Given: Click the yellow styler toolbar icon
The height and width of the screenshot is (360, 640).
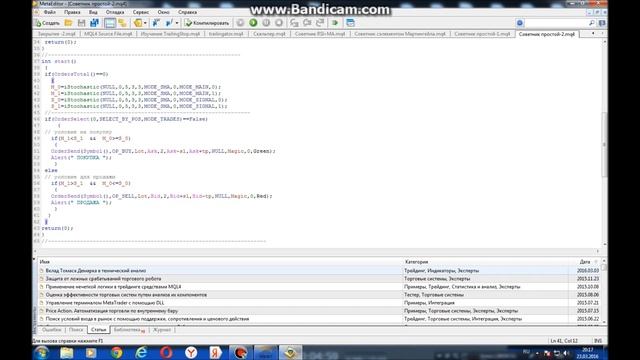Looking at the screenshot, I should tap(138, 23).
